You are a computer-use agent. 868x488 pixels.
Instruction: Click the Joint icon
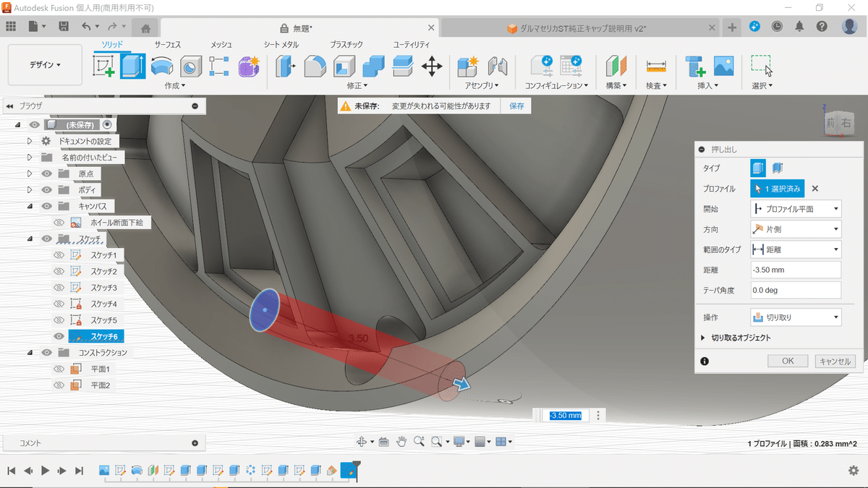click(x=497, y=67)
